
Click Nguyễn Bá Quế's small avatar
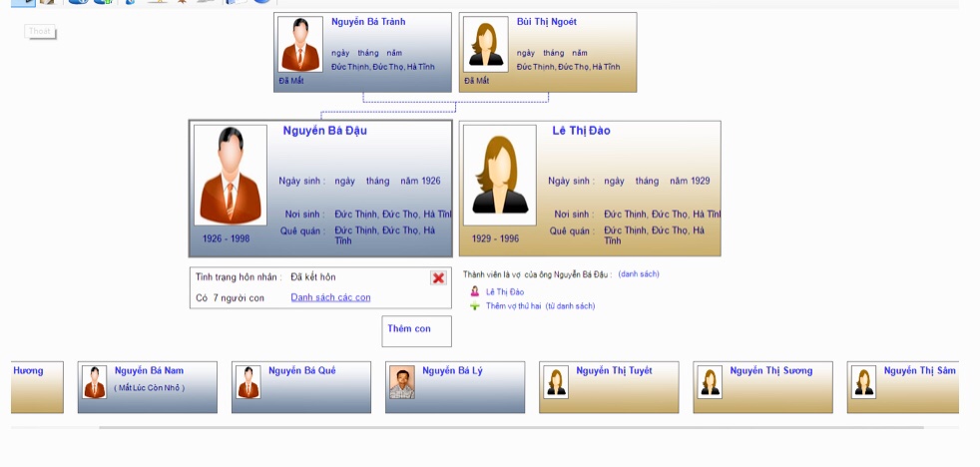pos(248,382)
